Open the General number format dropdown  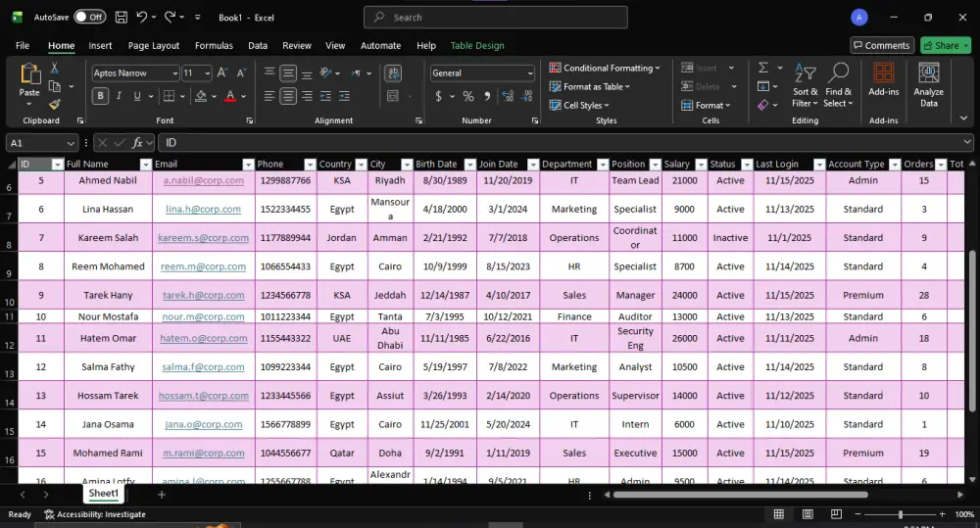(530, 73)
